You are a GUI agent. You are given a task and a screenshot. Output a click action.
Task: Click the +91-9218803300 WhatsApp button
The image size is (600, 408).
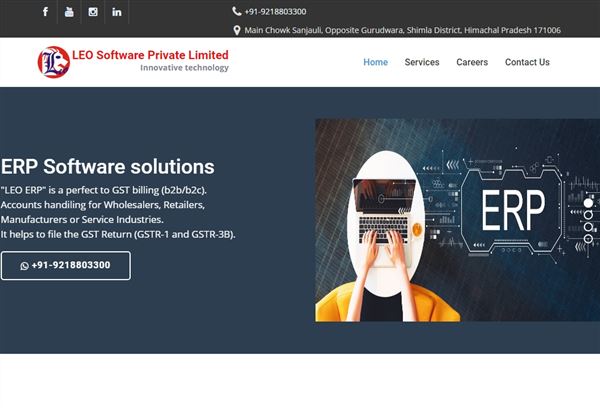(x=66, y=266)
